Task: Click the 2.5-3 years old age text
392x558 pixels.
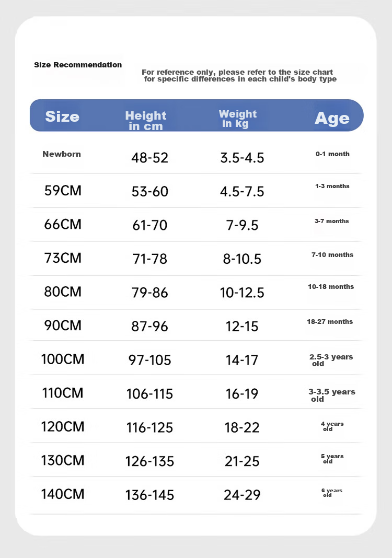Action: [331, 360]
